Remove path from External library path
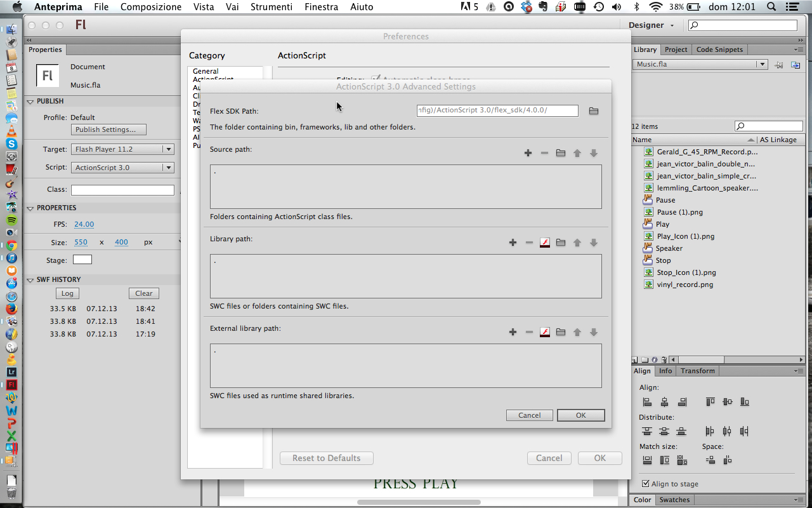The height and width of the screenshot is (508, 812). pos(529,332)
